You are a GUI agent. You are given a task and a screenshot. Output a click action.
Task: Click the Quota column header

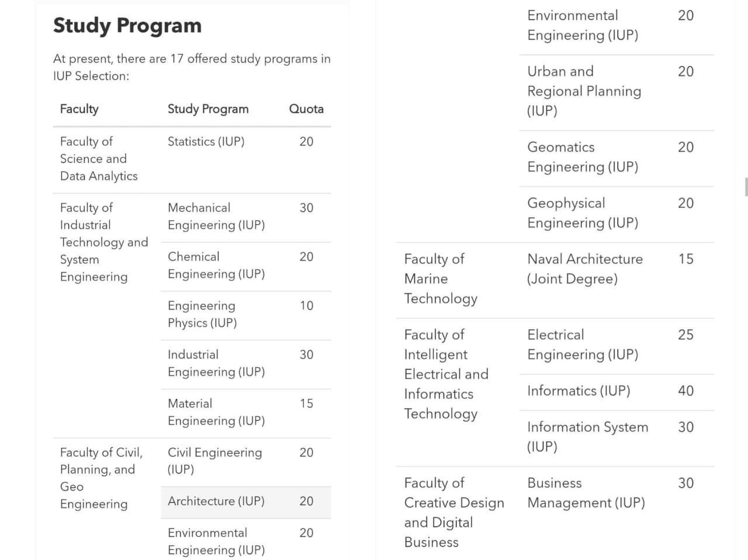click(x=306, y=109)
